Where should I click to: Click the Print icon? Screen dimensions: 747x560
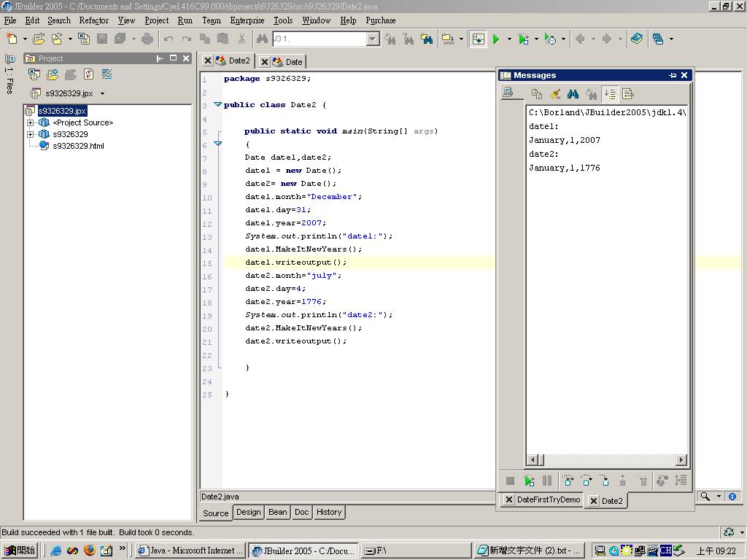(147, 39)
